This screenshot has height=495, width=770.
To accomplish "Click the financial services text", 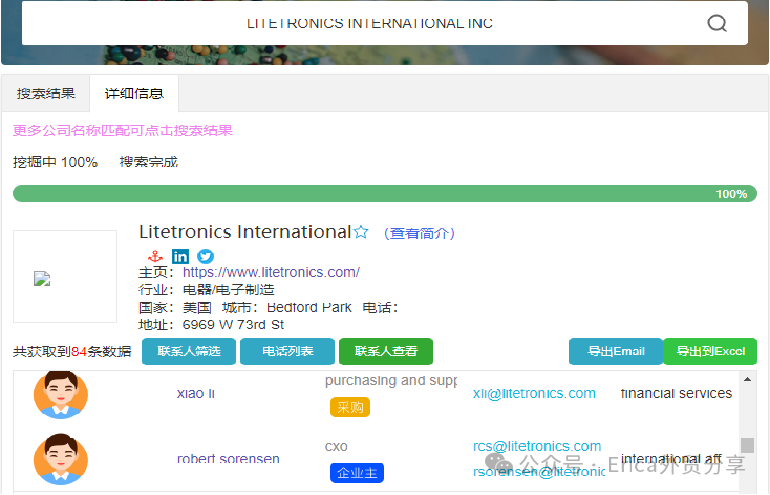I will 676,393.
